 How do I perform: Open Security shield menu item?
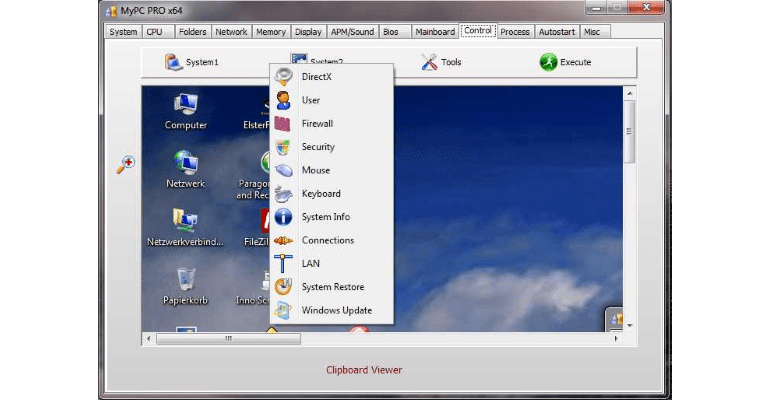pyautogui.click(x=284, y=147)
